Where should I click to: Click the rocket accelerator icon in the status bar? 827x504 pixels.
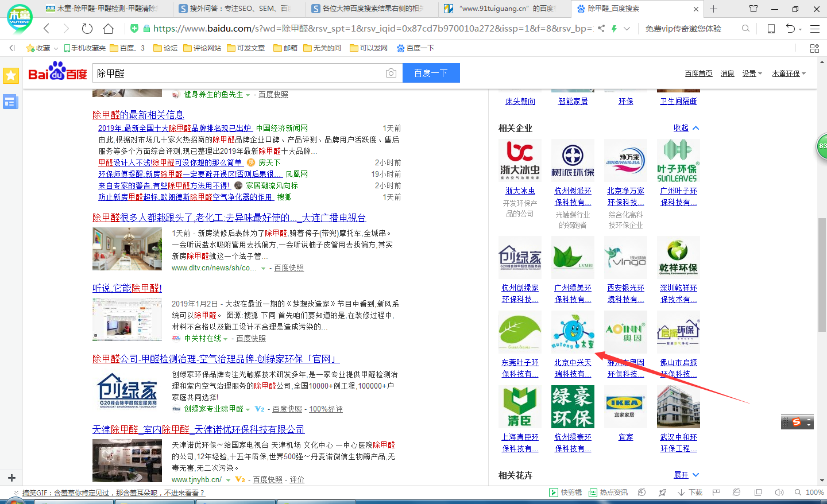pyautogui.click(x=663, y=493)
